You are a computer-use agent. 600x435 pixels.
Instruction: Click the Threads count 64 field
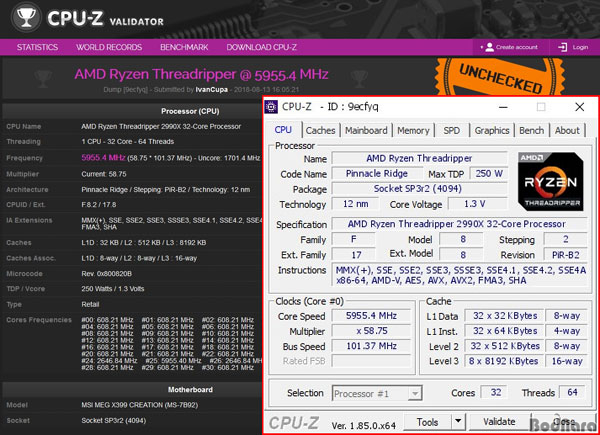[572, 393]
